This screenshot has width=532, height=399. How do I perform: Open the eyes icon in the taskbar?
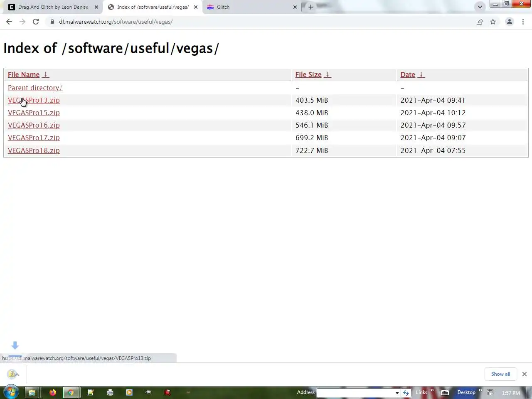(148, 392)
